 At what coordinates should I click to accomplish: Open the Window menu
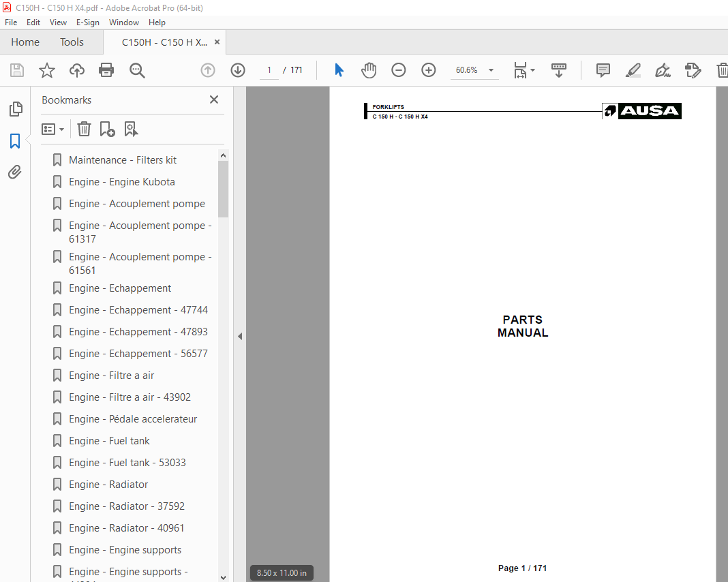(x=124, y=22)
